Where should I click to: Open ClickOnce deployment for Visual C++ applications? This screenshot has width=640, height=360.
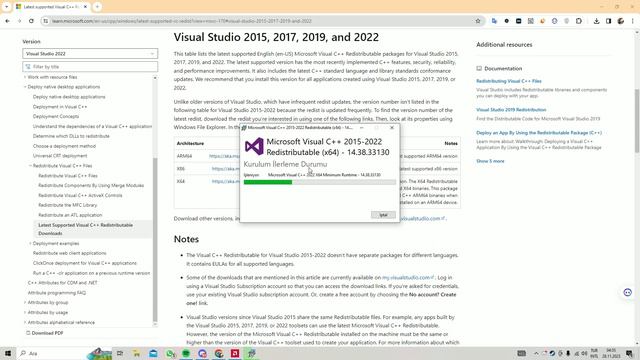[x=85, y=263]
